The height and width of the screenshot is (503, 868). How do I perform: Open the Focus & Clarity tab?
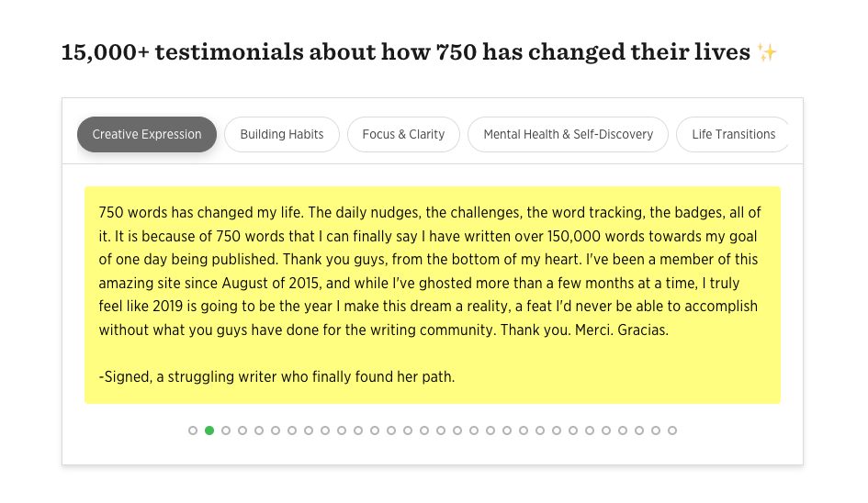pos(403,134)
